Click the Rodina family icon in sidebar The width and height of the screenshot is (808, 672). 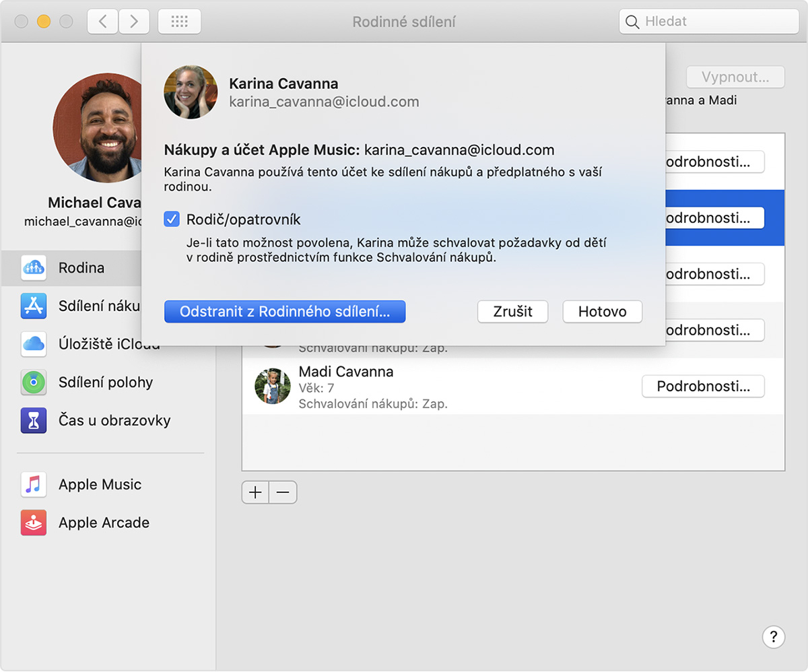[34, 268]
